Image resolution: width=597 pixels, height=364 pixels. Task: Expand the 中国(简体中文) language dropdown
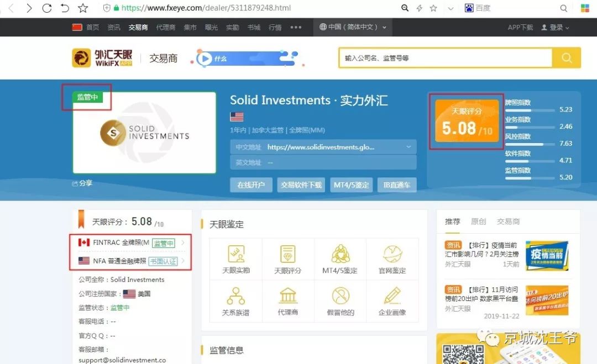coord(353,27)
